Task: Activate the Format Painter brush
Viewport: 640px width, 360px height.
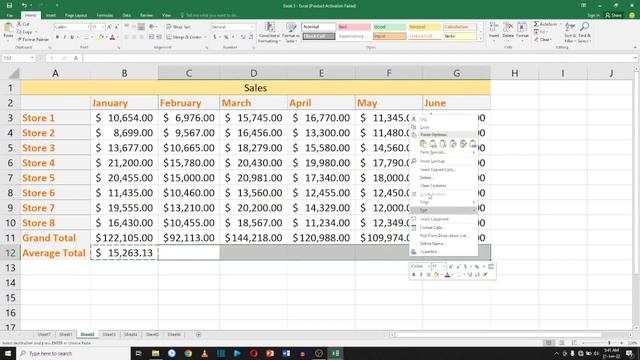Action: point(33,40)
